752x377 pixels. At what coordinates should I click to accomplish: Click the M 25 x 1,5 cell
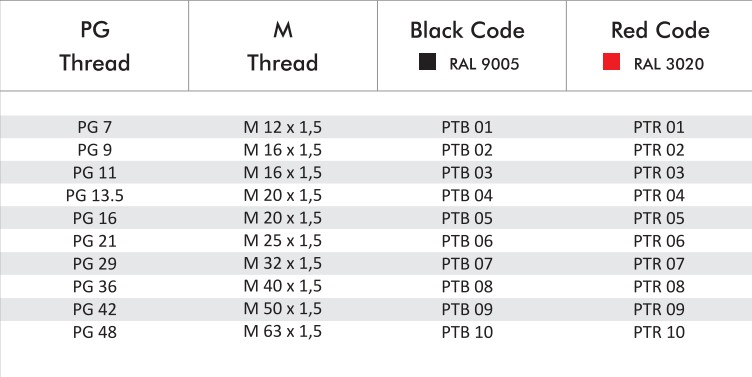282,241
